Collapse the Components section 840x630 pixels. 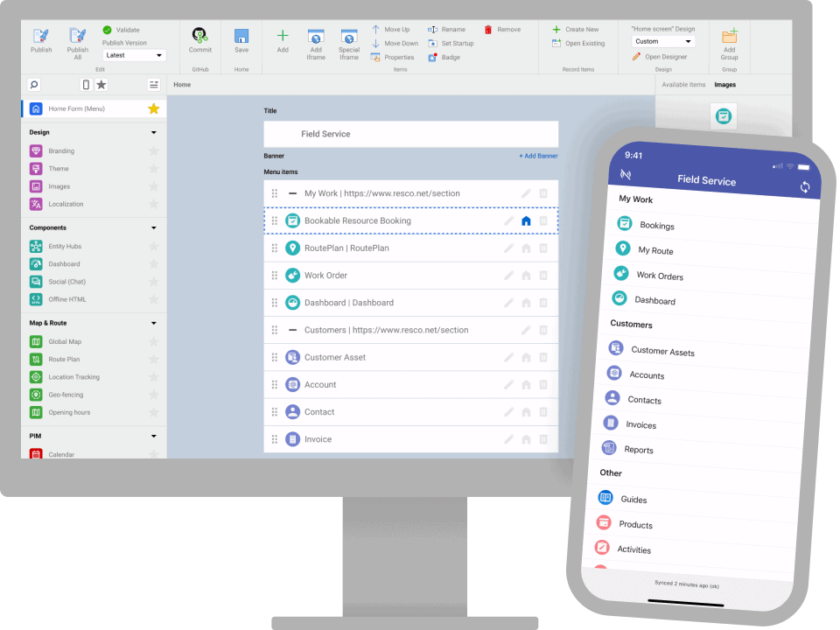coord(154,227)
